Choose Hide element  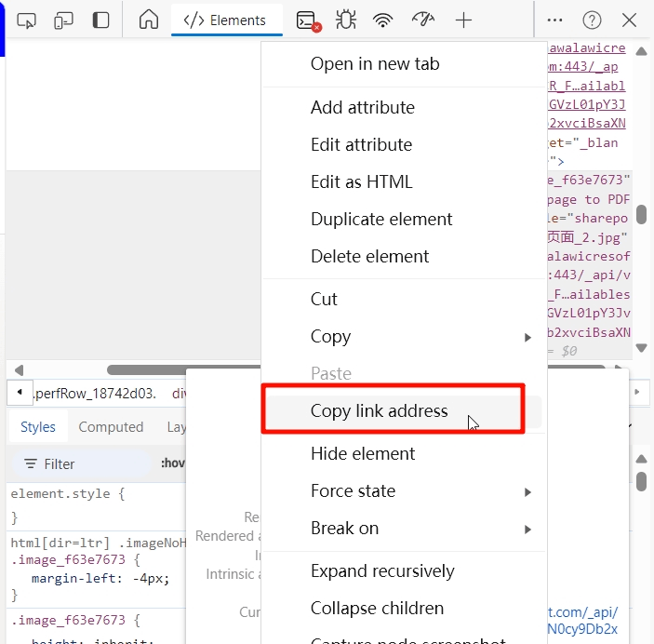pos(404,453)
